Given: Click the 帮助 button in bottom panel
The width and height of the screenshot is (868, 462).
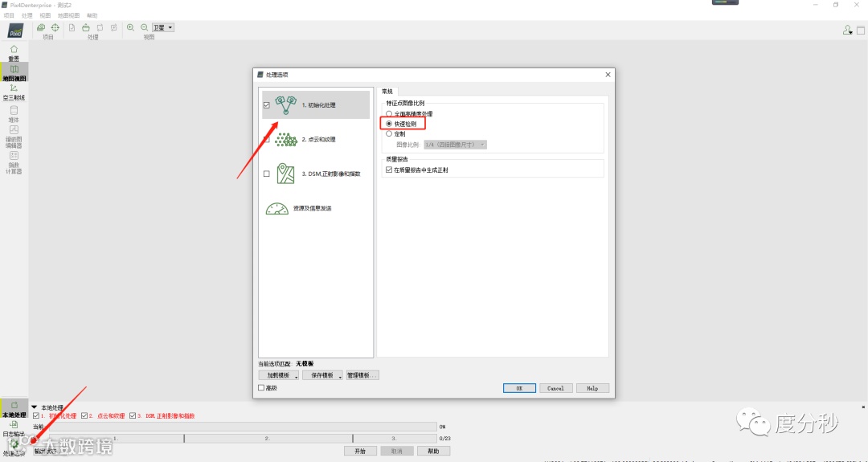Looking at the screenshot, I should point(433,451).
